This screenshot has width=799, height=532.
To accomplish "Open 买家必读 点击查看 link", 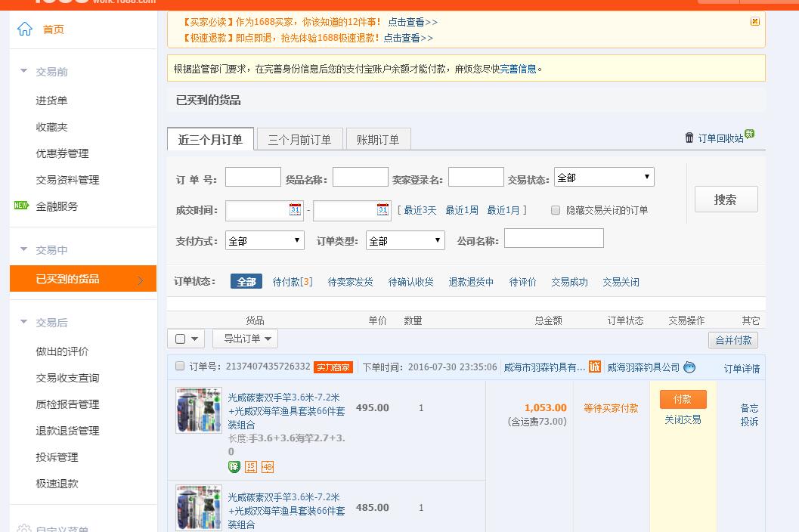I will coord(413,22).
